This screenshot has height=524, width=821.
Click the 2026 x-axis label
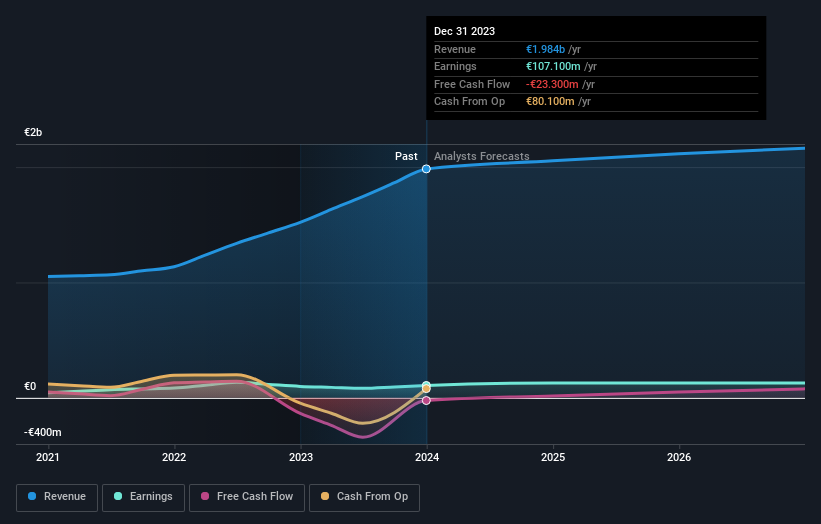(679, 457)
